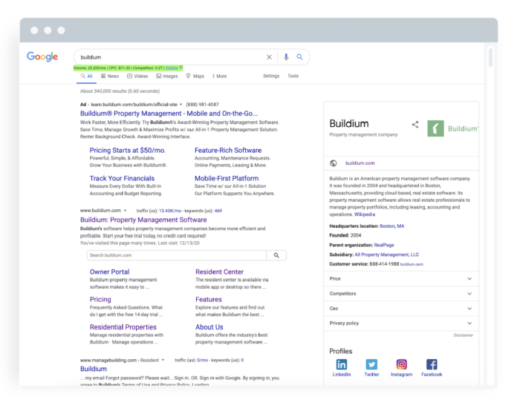Click the About 340,000 results text
Screen dimensions: 520x420
point(120,91)
